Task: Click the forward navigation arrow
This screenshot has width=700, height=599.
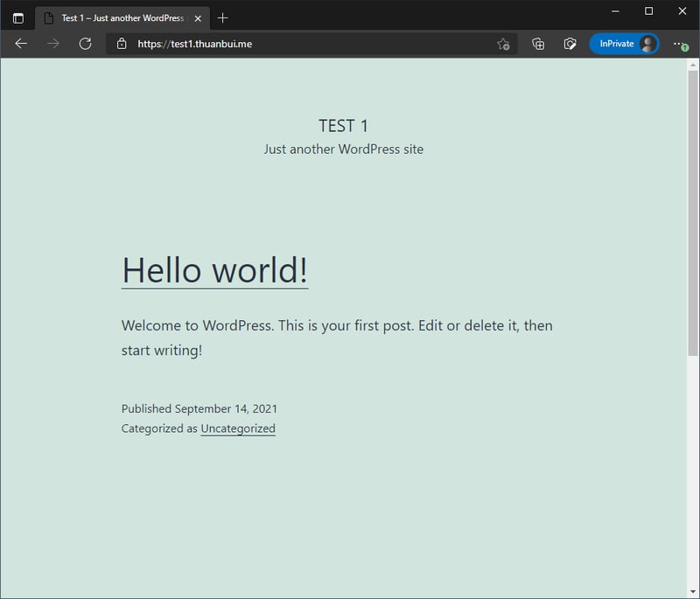Action: (52, 44)
